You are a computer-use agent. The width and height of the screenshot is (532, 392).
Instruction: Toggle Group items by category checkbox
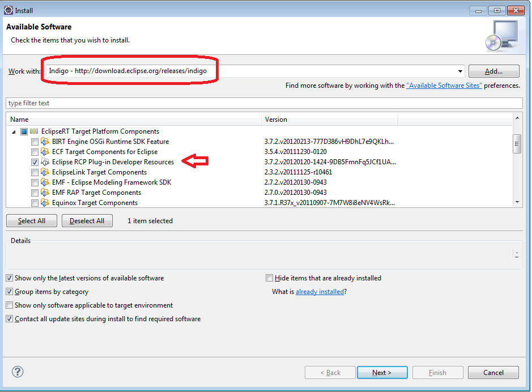click(x=10, y=292)
